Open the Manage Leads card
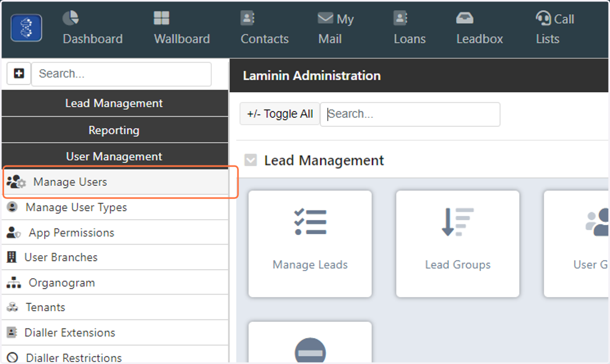610x364 pixels. 310,244
